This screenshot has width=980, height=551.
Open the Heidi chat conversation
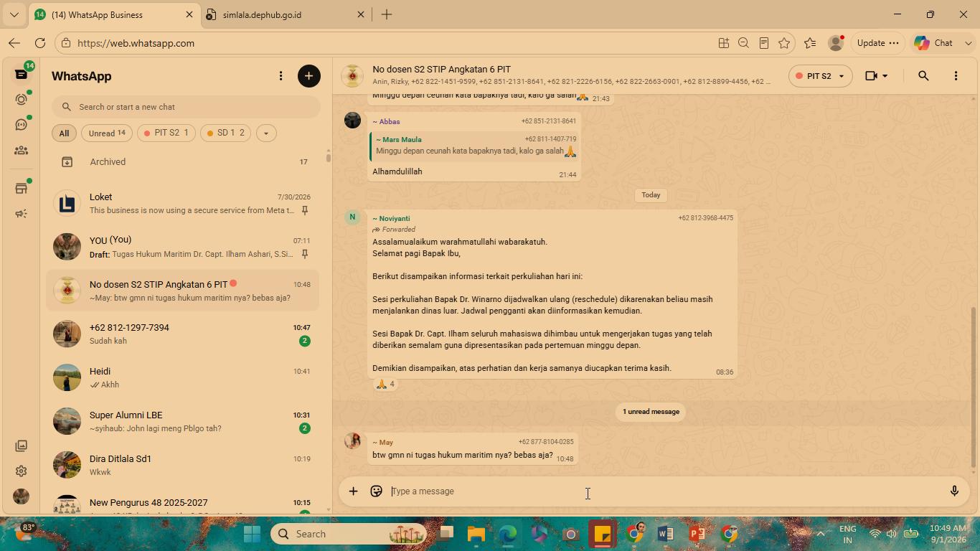pos(182,377)
